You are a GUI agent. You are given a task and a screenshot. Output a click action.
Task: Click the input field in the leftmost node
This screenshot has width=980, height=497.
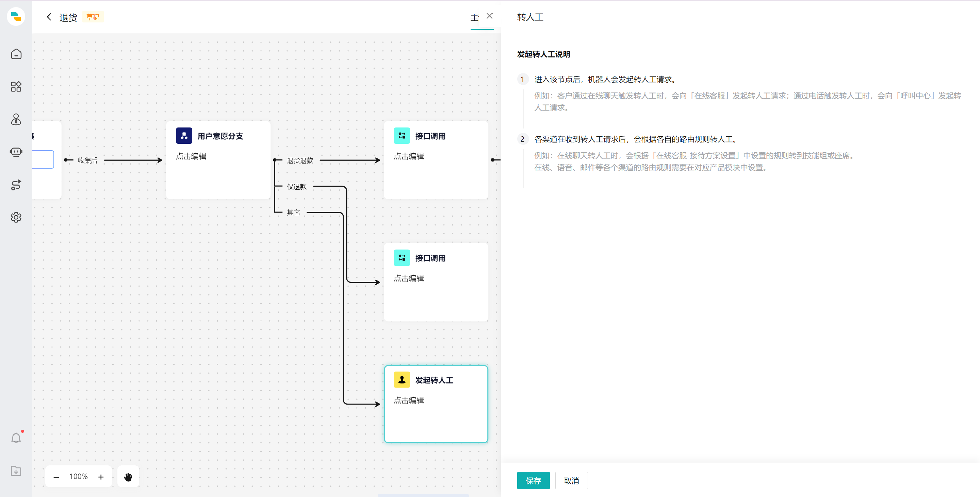[x=43, y=159]
